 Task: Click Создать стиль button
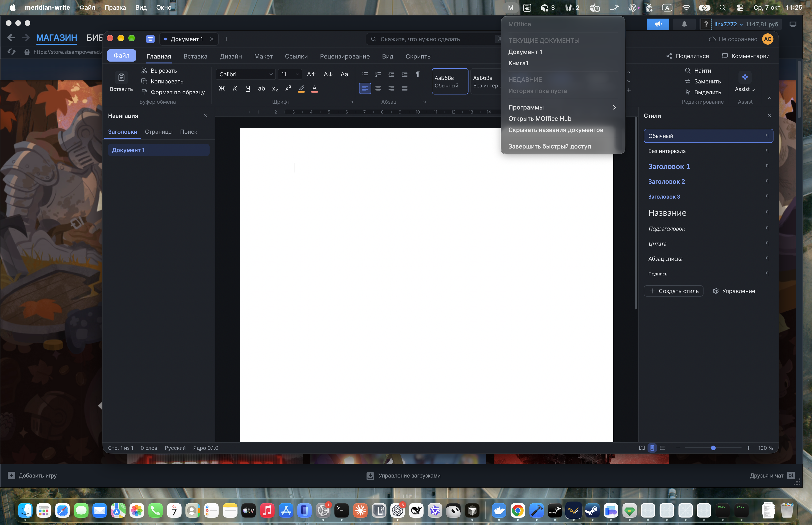[673, 291]
